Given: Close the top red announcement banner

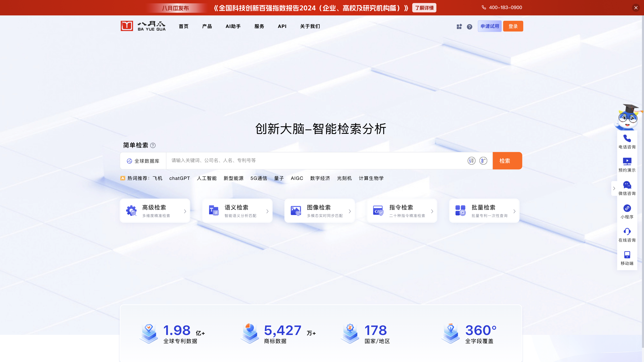Looking at the screenshot, I should [636, 8].
